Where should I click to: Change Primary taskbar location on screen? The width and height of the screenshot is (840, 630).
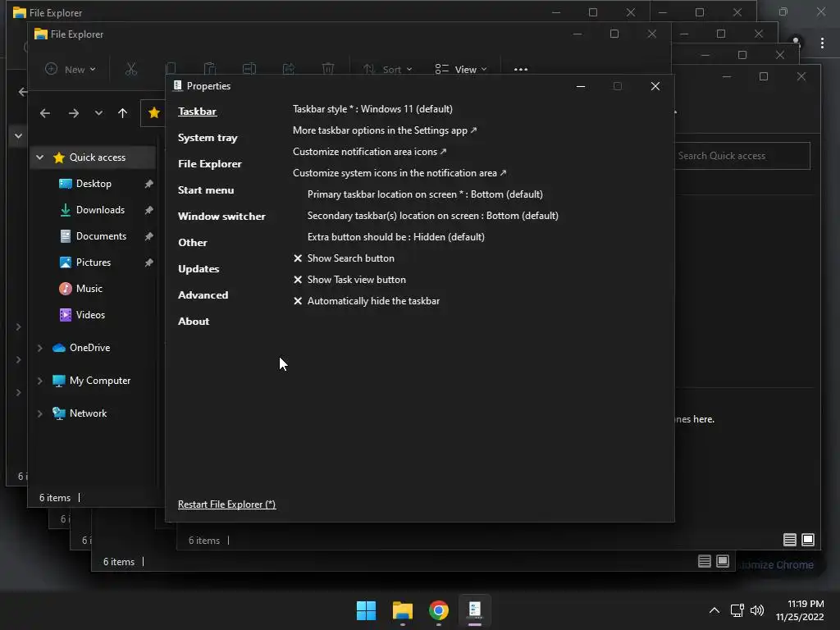[x=425, y=194]
